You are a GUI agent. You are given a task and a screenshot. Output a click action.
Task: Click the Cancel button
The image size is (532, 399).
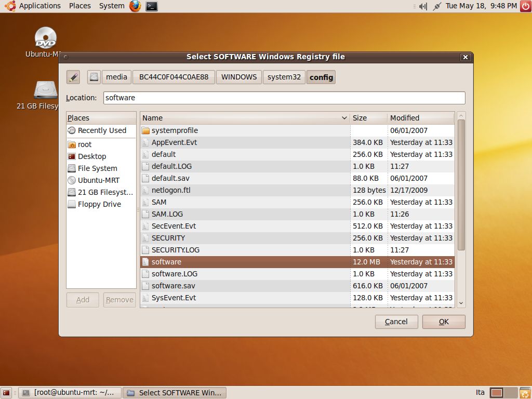pos(396,322)
